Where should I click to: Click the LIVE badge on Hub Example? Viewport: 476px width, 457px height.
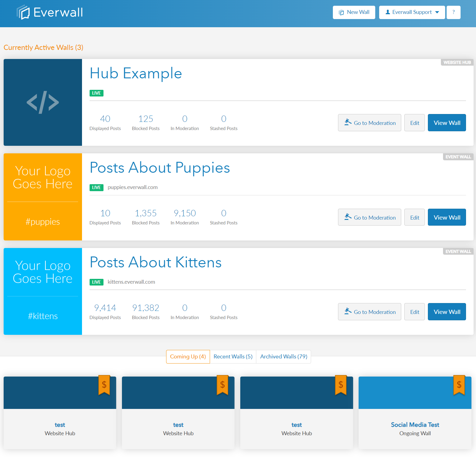pyautogui.click(x=97, y=93)
